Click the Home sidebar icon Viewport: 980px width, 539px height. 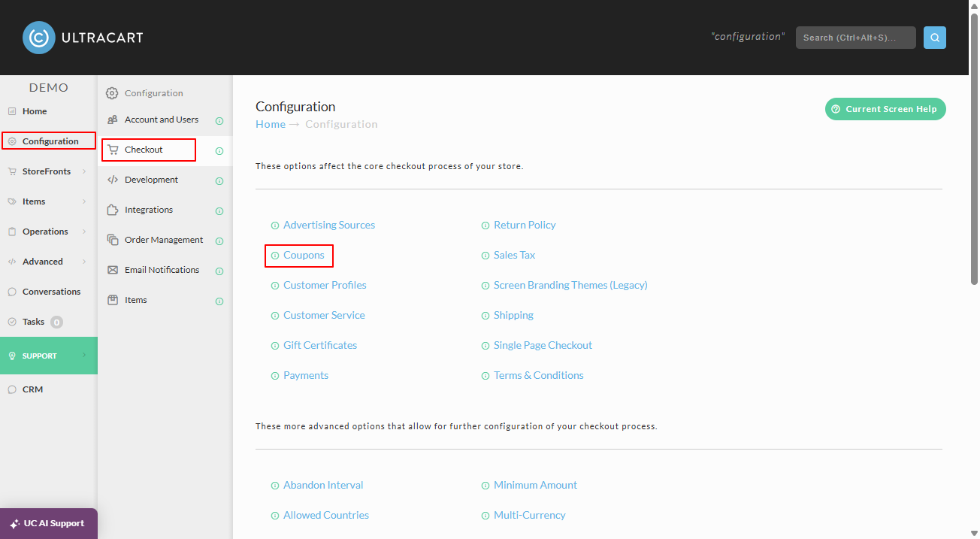pyautogui.click(x=12, y=111)
